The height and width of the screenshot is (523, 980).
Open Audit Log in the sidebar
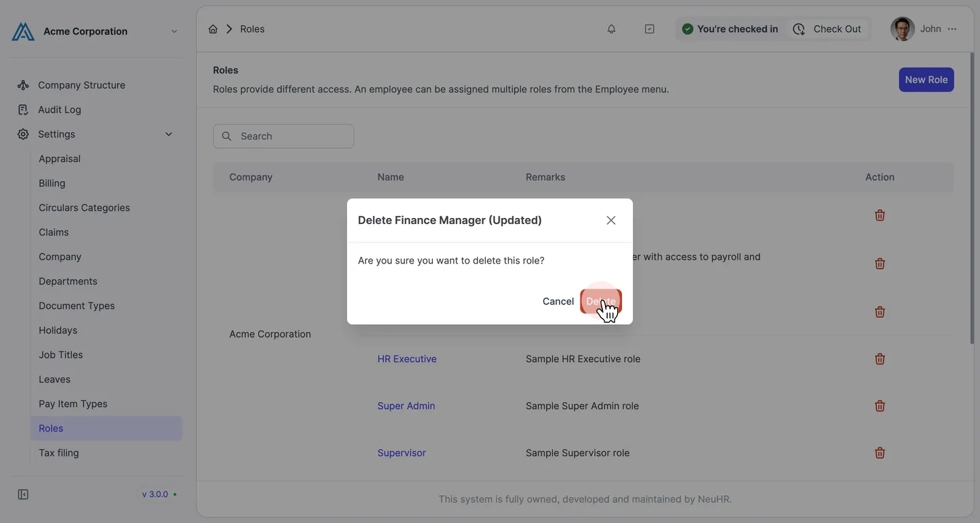59,110
